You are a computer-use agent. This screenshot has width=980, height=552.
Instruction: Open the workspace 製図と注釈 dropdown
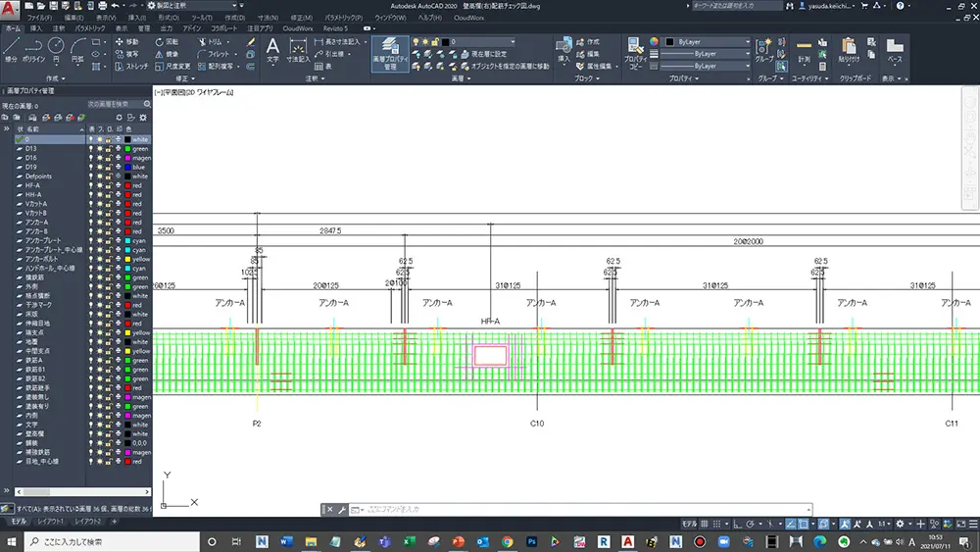[194, 6]
